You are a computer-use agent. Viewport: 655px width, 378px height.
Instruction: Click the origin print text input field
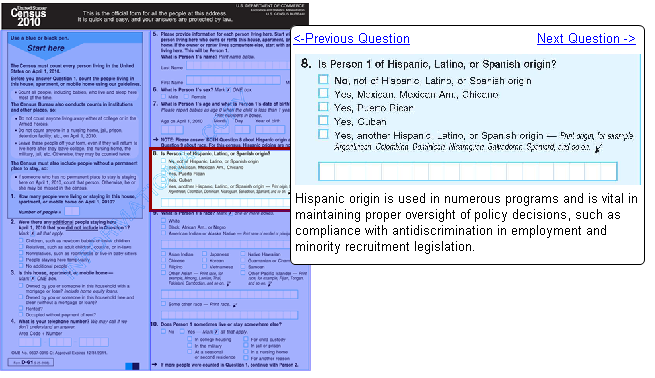(x=468, y=172)
